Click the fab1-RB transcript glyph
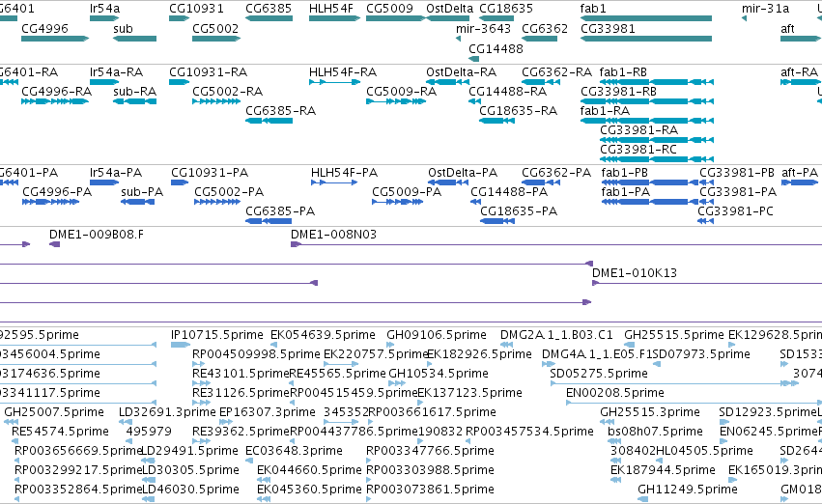 point(656,82)
